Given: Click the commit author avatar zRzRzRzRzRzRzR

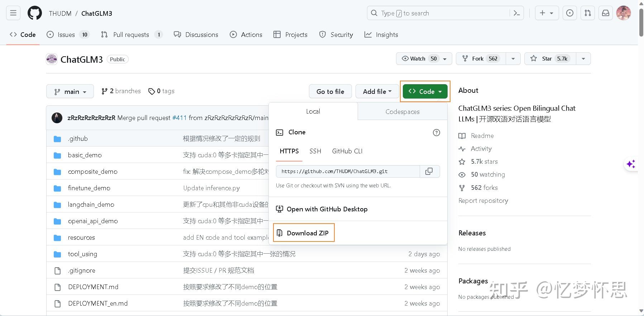Looking at the screenshot, I should [57, 118].
